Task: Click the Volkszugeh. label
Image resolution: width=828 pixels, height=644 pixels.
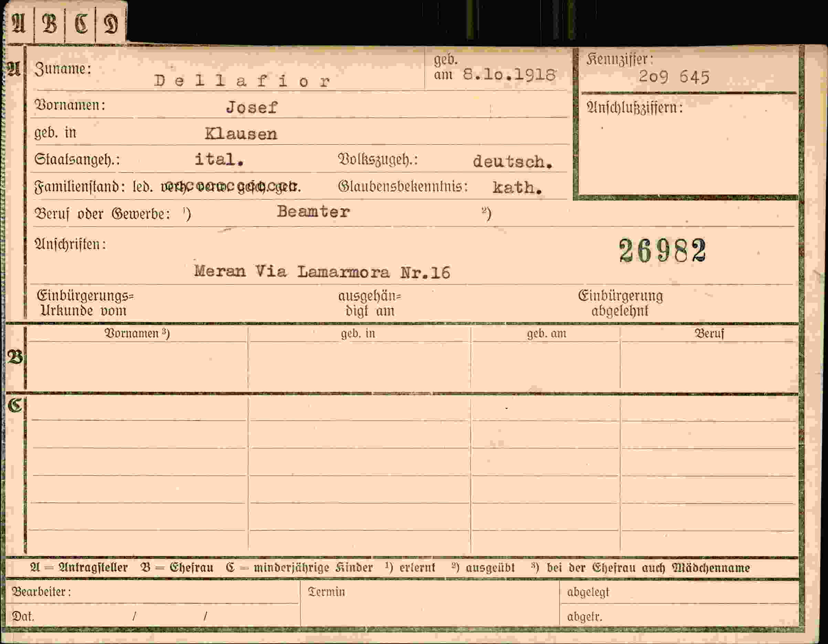Action: pyautogui.click(x=378, y=160)
